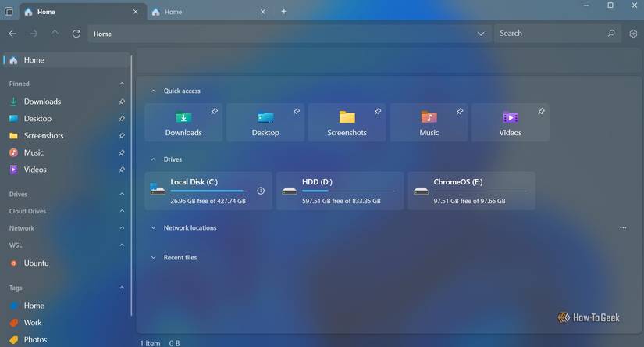Select Home in the sidebar
This screenshot has height=347, width=644.
pos(66,60)
